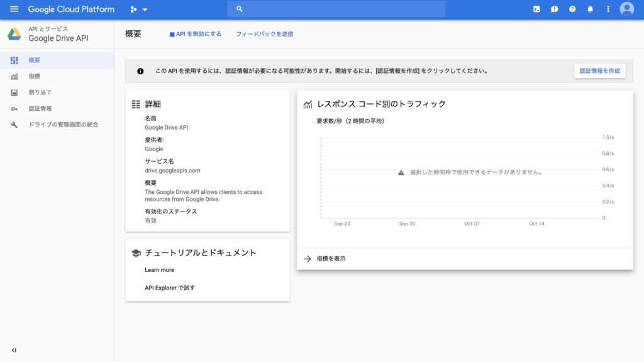Viewport: 644px width, 362px height.
Task: Click the Oct 14 axis label
Action: [x=537, y=223]
